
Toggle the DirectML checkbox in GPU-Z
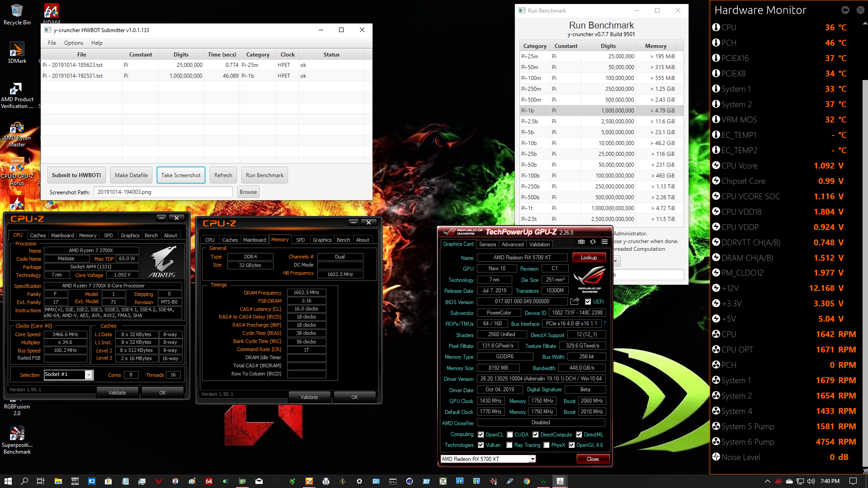pos(579,435)
